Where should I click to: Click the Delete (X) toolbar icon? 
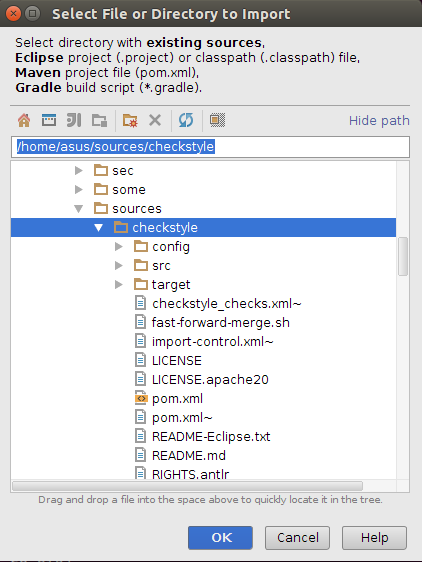pos(155,120)
